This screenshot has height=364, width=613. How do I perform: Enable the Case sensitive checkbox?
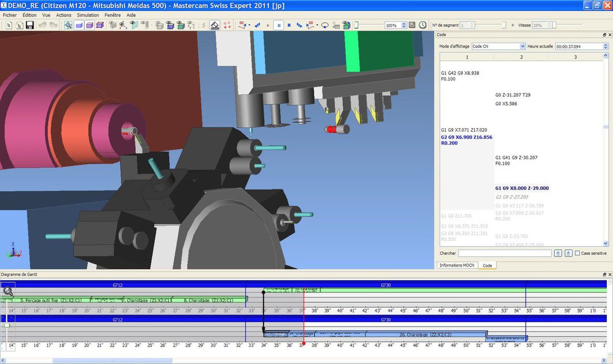pyautogui.click(x=577, y=253)
